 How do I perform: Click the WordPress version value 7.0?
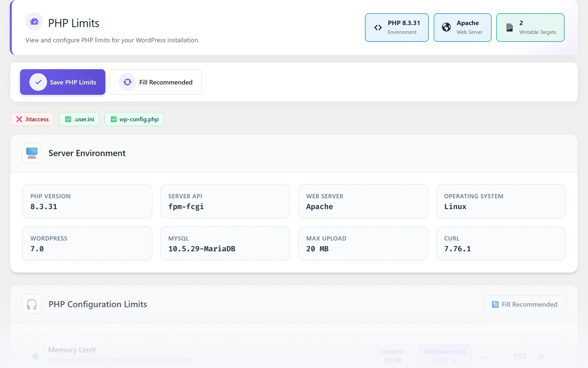coord(37,249)
